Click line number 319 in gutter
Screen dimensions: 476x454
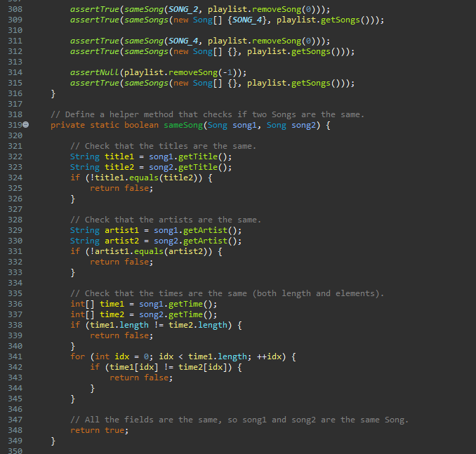pyautogui.click(x=15, y=125)
